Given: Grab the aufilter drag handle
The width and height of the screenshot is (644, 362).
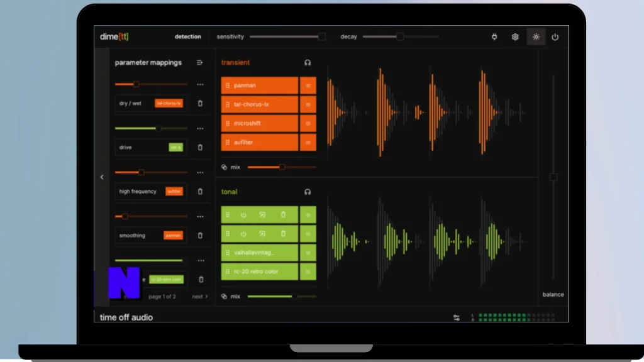Looking at the screenshot, I should click(228, 143).
